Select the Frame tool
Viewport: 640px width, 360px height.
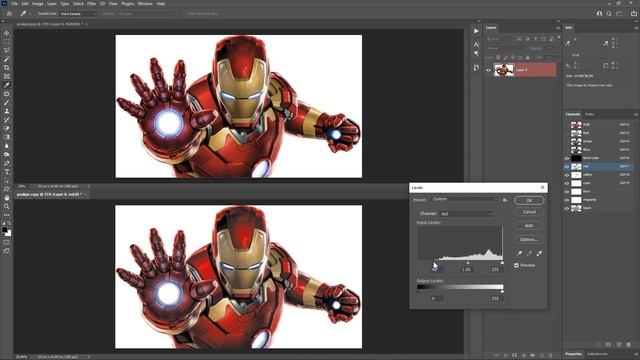point(7,76)
